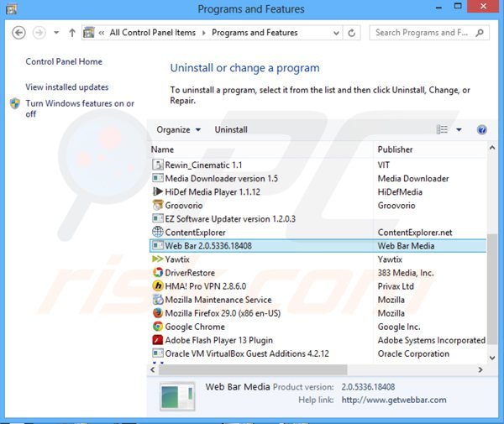
Task: Go up one folder level
Action: 72,33
